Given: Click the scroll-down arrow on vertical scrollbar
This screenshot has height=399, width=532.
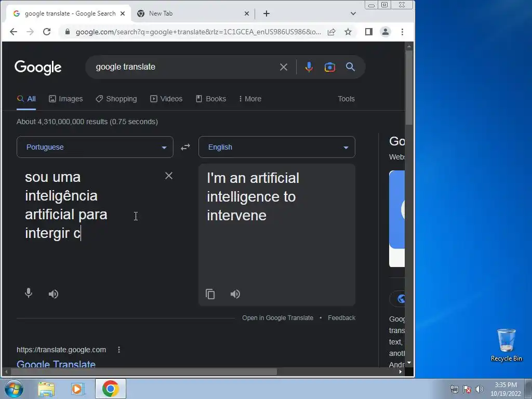Looking at the screenshot, I should pyautogui.click(x=409, y=363).
